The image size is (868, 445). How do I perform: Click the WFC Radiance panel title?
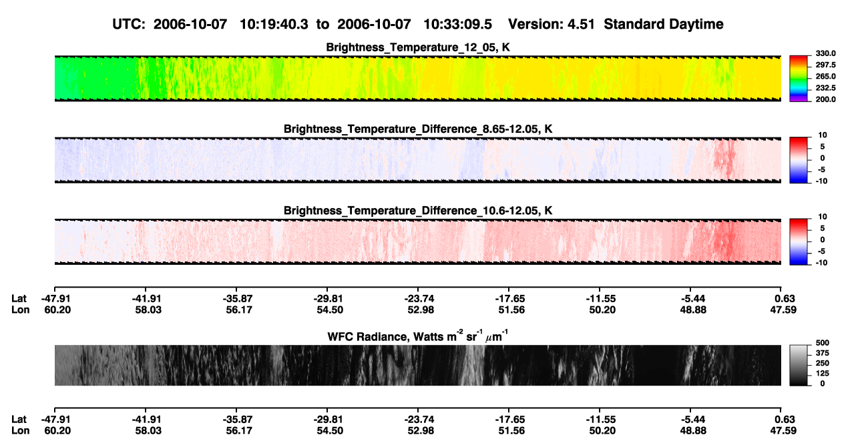point(418,336)
